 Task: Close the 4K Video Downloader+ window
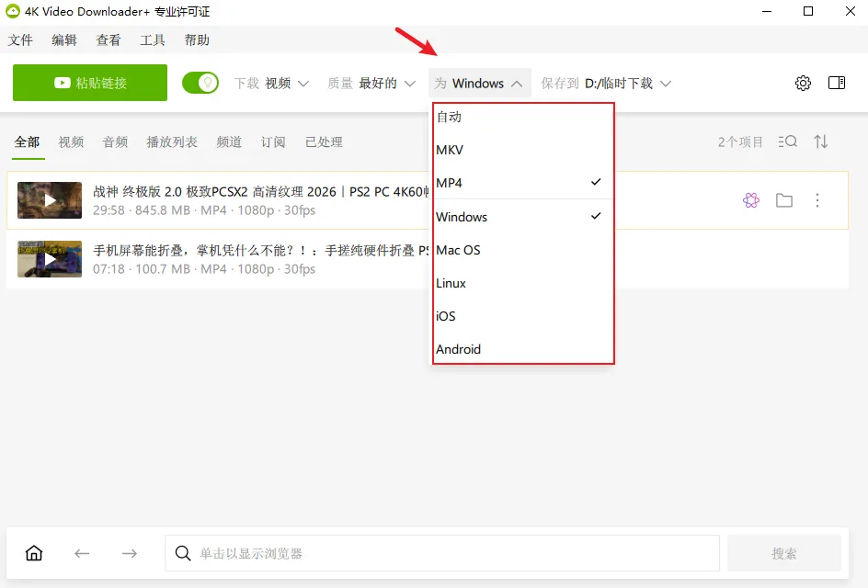tap(851, 11)
